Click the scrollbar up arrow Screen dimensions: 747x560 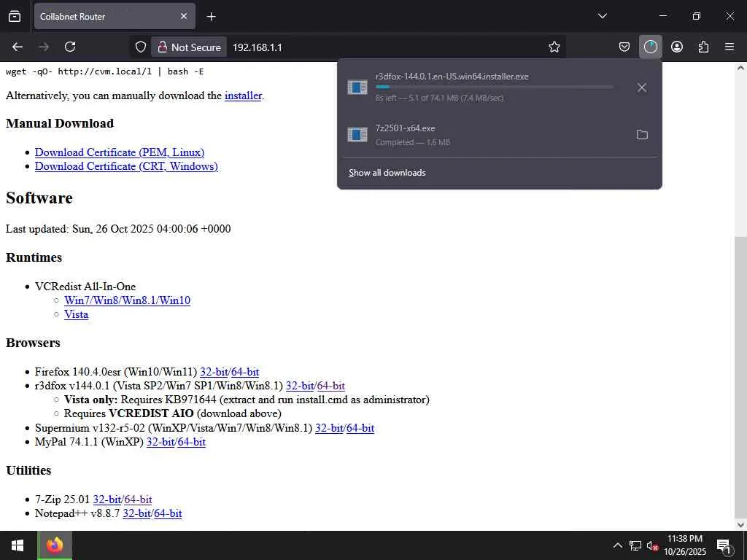[x=740, y=68]
